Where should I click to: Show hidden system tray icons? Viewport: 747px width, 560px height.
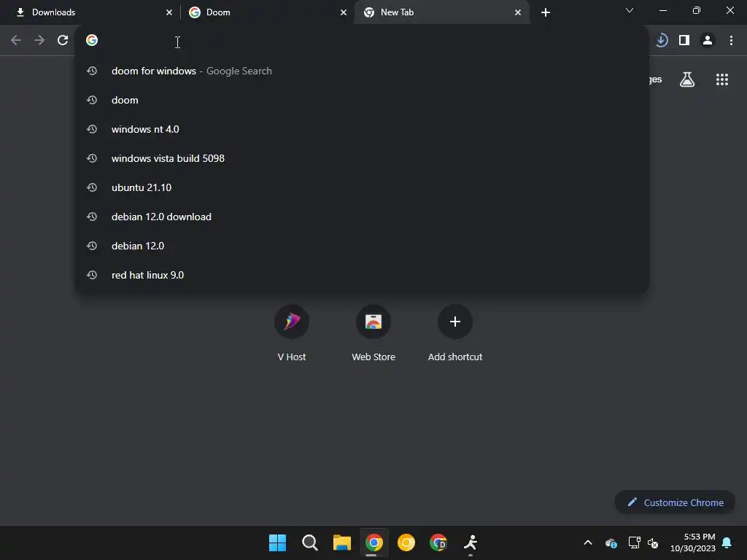(x=588, y=542)
